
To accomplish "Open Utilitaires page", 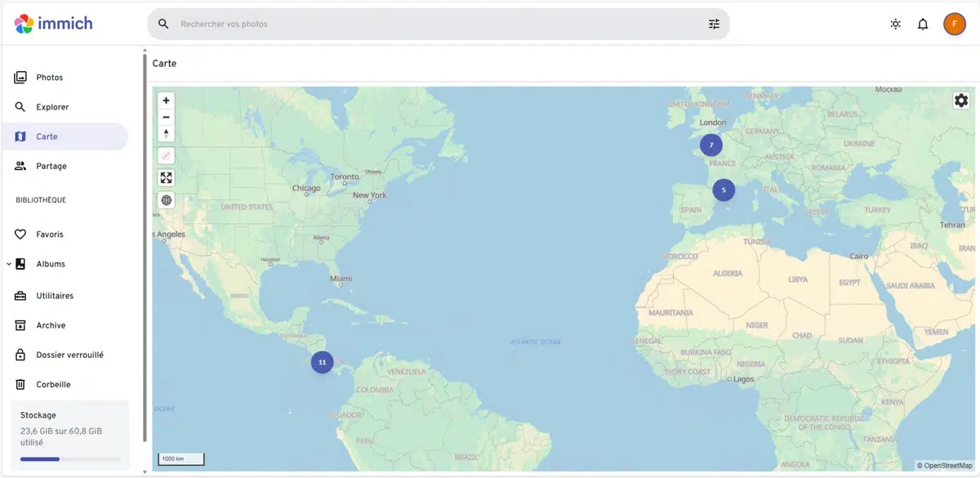I will pyautogui.click(x=65, y=296).
